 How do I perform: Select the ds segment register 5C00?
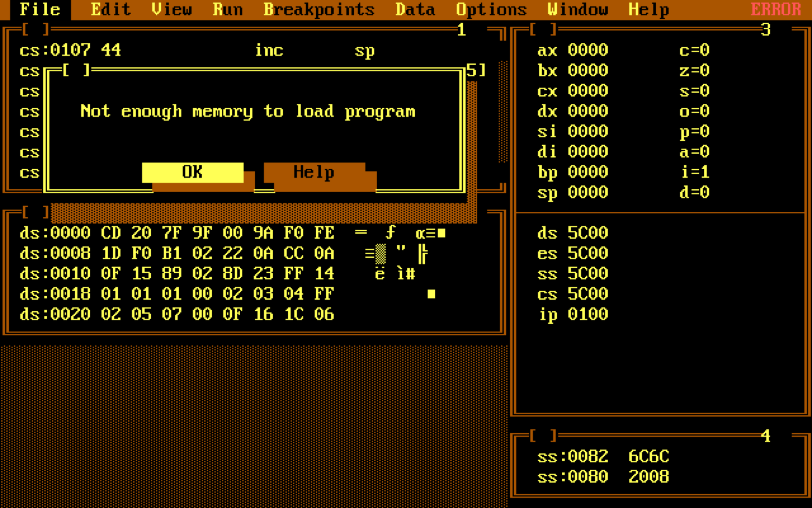coord(572,233)
